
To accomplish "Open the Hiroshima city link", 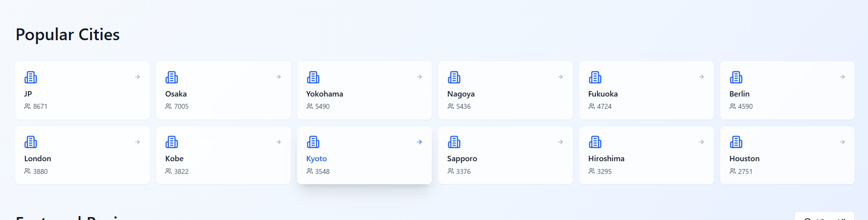I will (606, 159).
